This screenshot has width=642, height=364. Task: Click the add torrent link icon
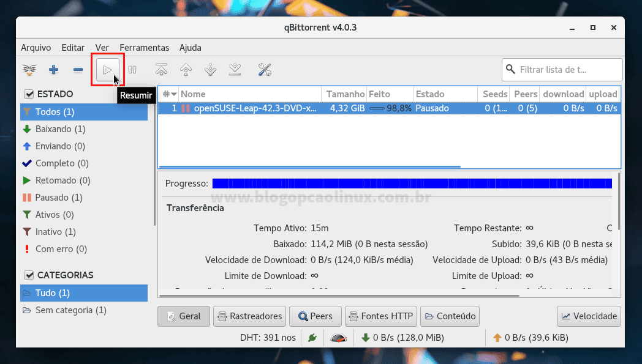point(29,70)
